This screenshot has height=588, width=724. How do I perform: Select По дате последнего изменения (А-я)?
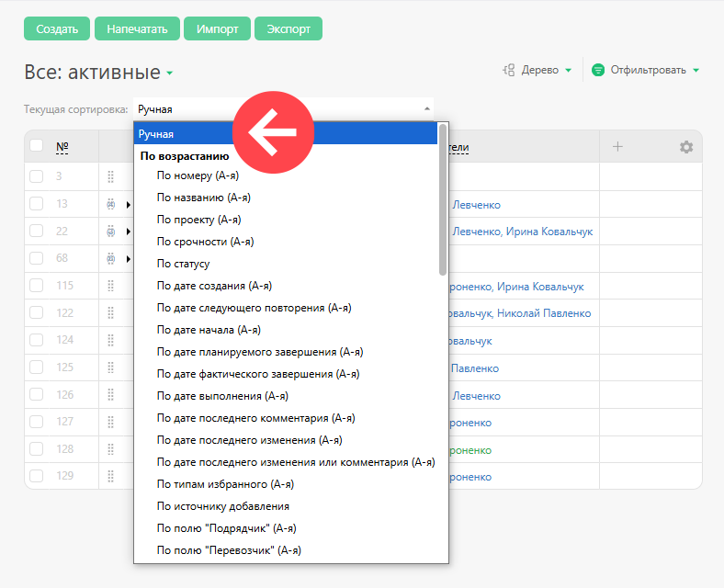pos(249,440)
